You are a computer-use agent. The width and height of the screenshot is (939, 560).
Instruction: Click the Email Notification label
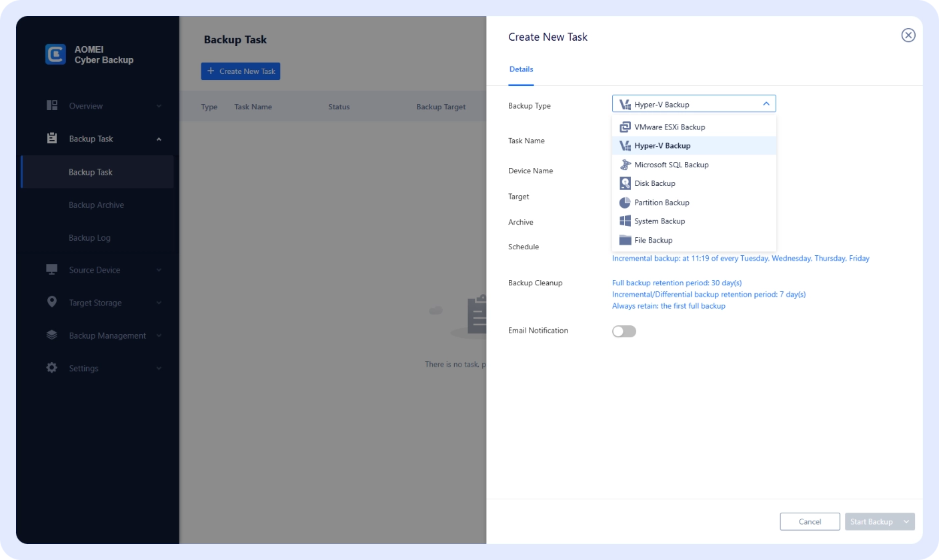538,331
